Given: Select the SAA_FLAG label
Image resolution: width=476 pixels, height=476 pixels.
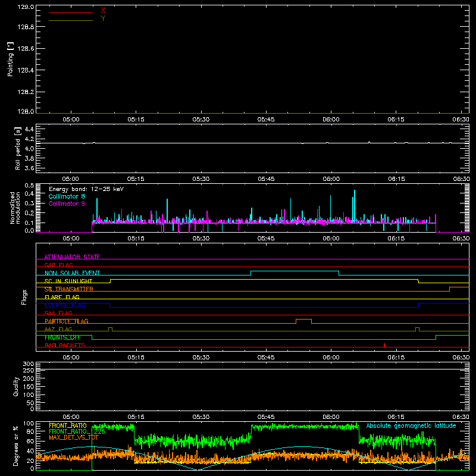Looking at the screenshot, I should point(58,313).
